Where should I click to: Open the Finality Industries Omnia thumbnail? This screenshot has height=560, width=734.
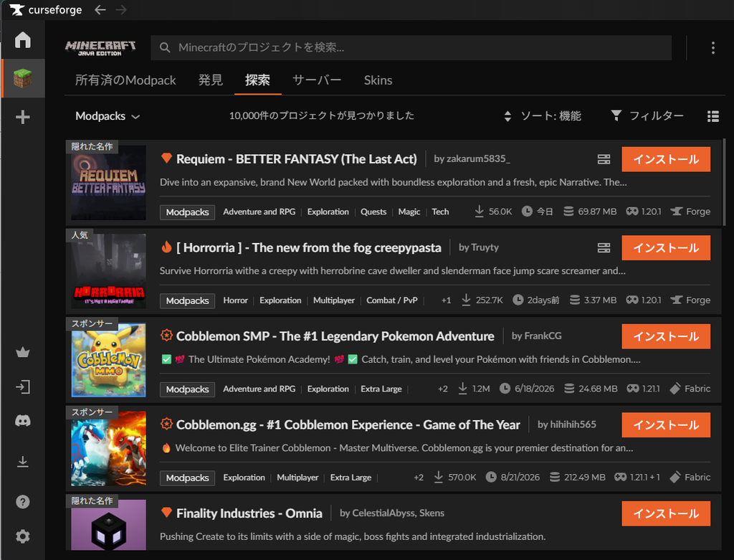[109, 525]
